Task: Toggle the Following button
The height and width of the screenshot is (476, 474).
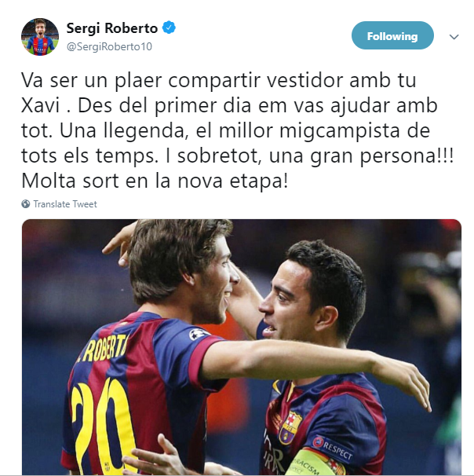Action: tap(392, 35)
